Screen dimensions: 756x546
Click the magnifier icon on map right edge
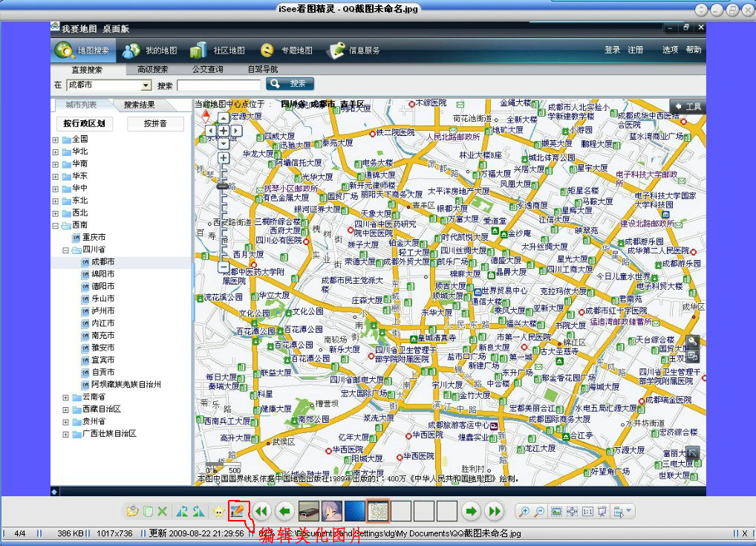pyautogui.click(x=692, y=342)
